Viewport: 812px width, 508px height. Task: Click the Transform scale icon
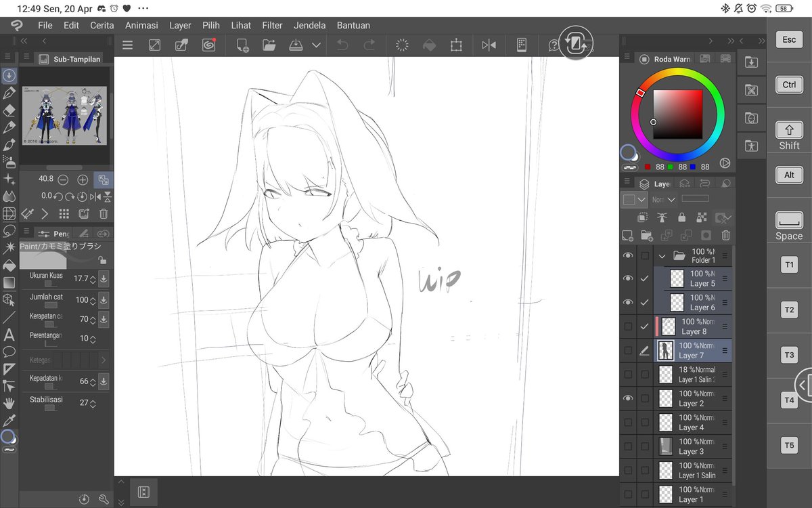click(456, 45)
